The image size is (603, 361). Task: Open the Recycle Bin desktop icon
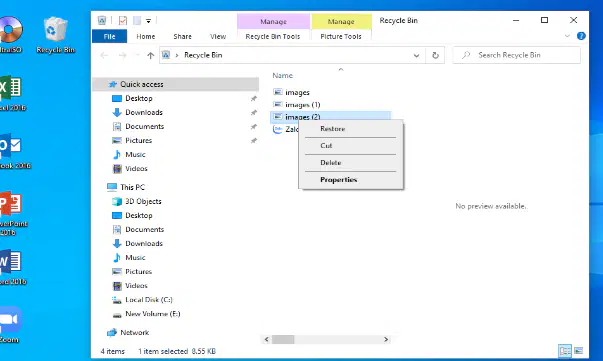pyautogui.click(x=55, y=35)
